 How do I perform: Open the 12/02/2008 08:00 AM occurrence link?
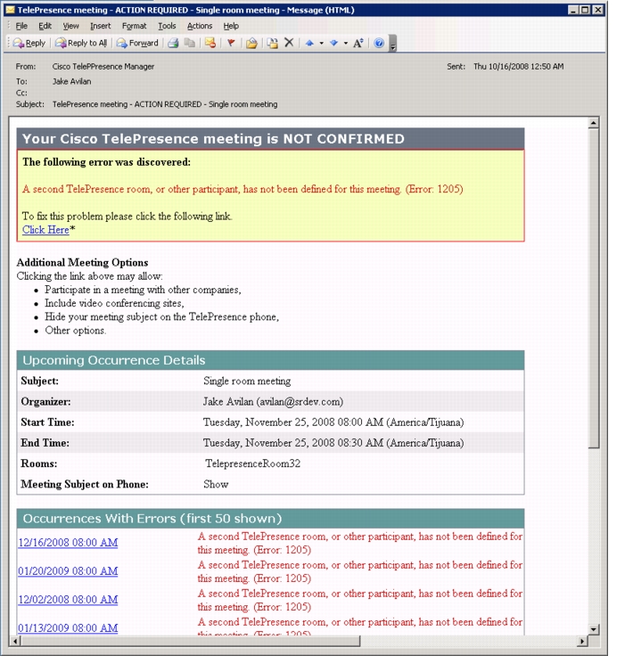coord(68,600)
